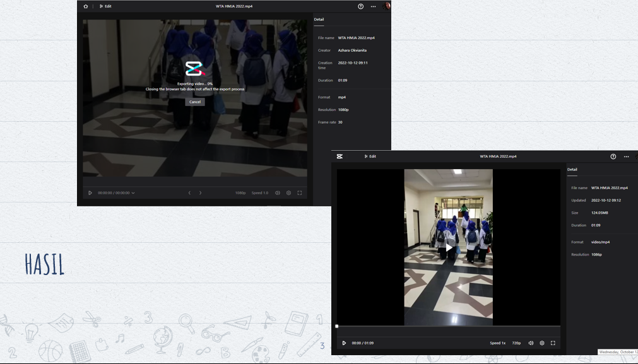The image size is (638, 364).
Task: Open user avatar in the export window
Action: (386, 6)
